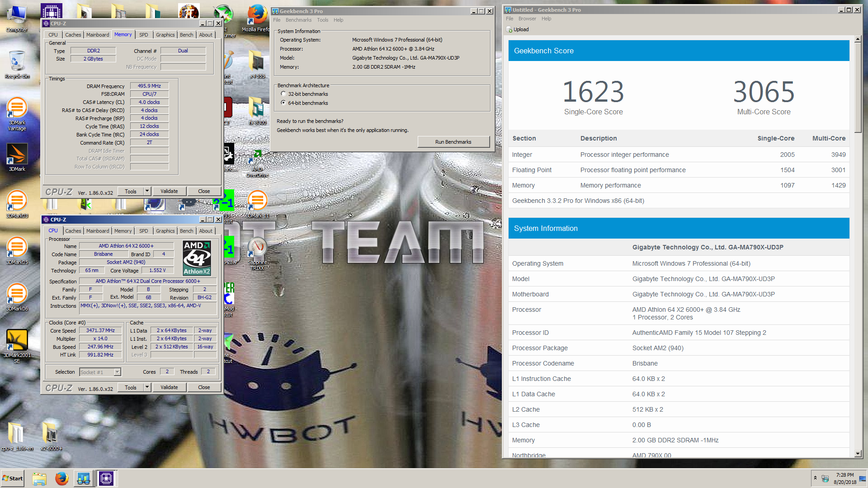Open the About tab in the CPU-tab CPU-Z window
The width and height of the screenshot is (868, 488).
pos(206,231)
